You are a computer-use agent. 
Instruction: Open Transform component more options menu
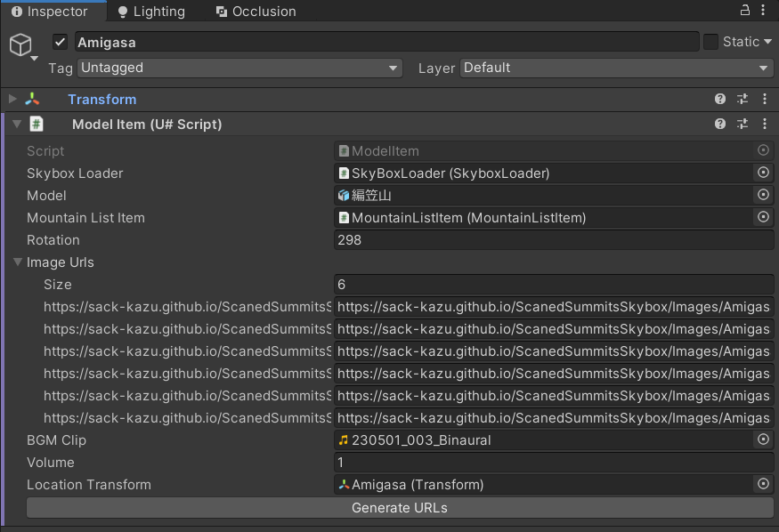pyautogui.click(x=765, y=99)
